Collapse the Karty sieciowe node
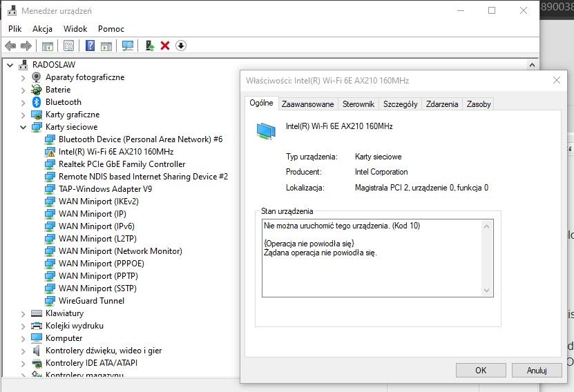The width and height of the screenshot is (574, 392). 23,127
